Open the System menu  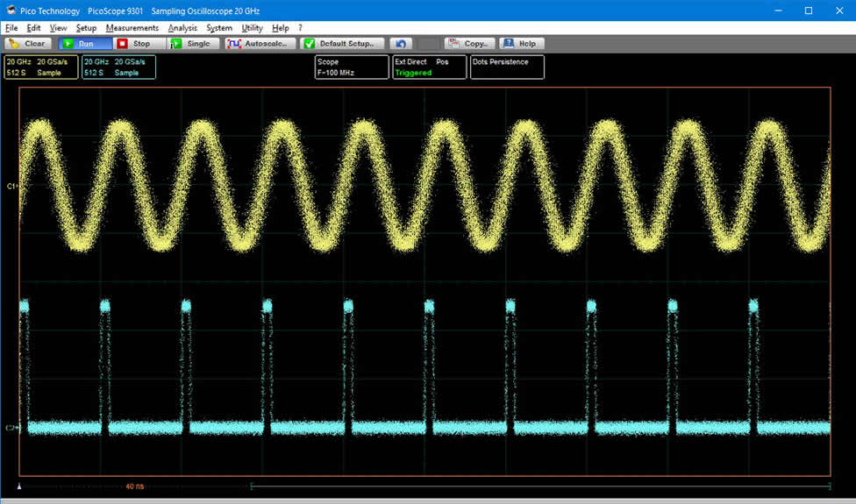(x=219, y=28)
